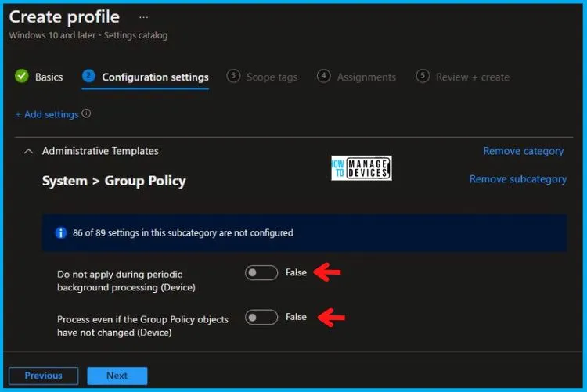Click the '86 of 89 settings' banner text
This screenshot has width=587, height=392.
click(x=183, y=233)
